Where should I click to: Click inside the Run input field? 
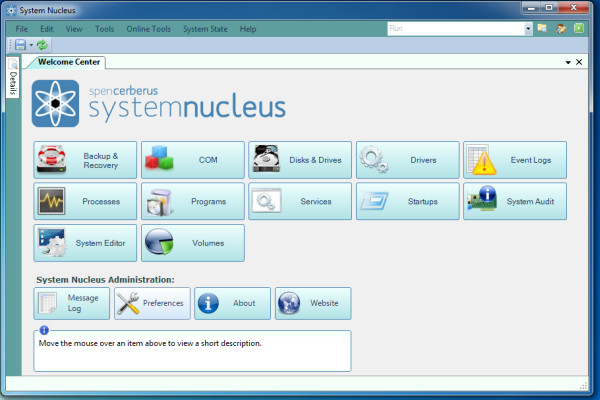click(456, 29)
